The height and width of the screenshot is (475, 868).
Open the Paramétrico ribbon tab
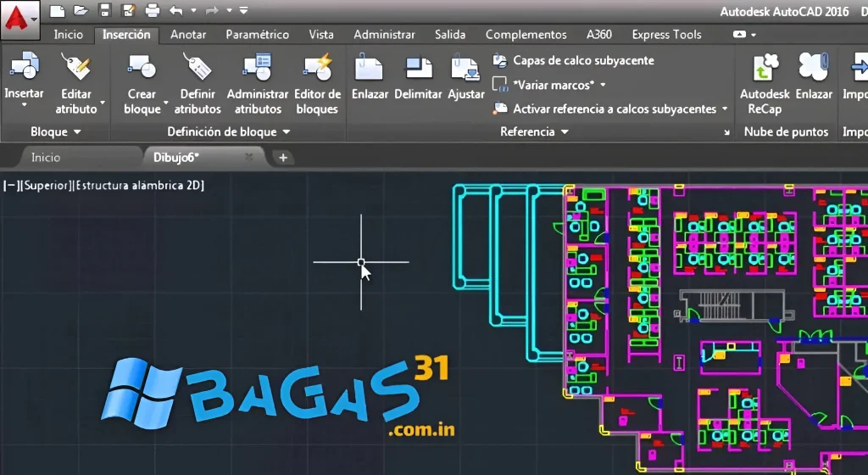click(x=258, y=34)
